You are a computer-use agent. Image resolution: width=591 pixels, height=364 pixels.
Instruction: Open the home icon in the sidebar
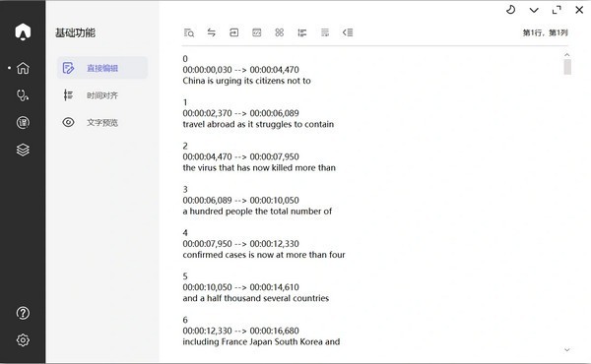23,68
